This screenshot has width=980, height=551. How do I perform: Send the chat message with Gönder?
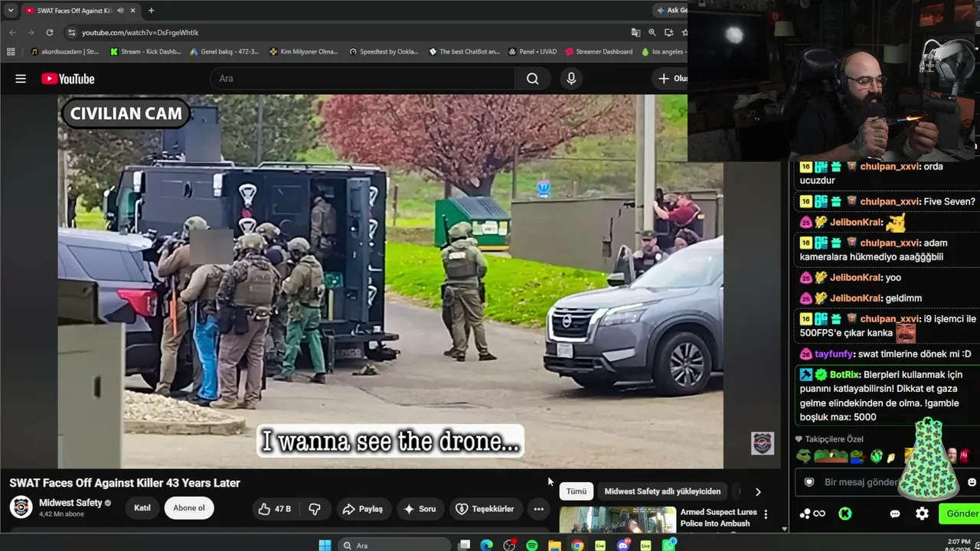960,514
